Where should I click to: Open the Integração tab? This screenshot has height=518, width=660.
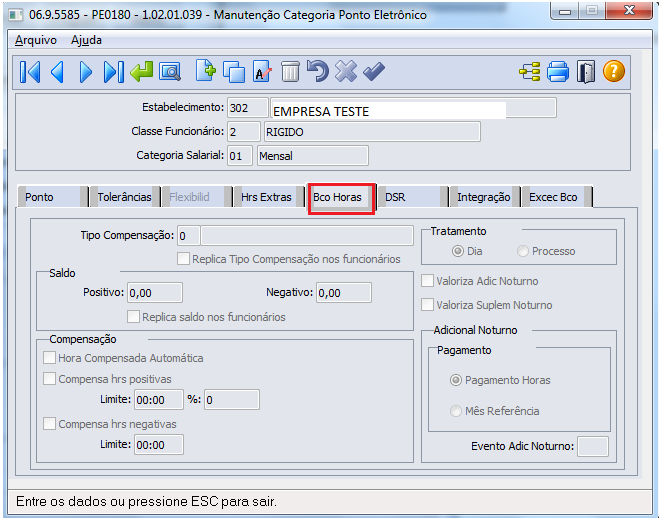point(484,197)
